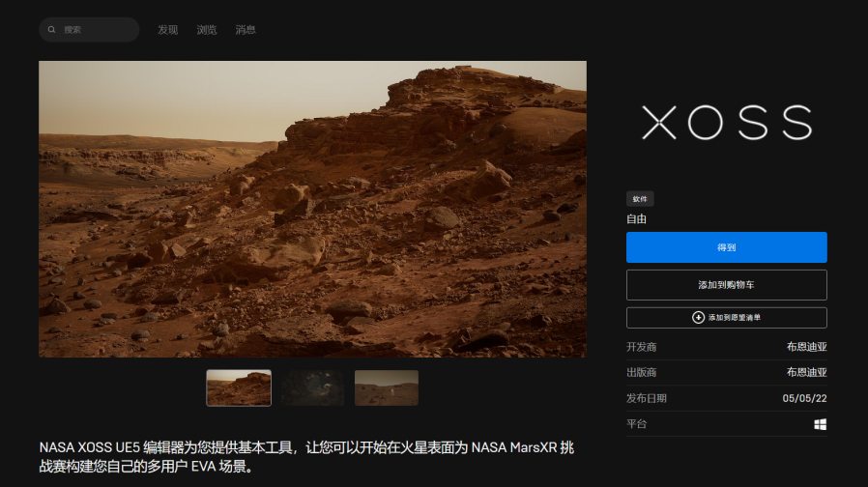The image size is (868, 487).
Task: Select the third astronaut landscape thumbnail
Action: pyautogui.click(x=387, y=387)
